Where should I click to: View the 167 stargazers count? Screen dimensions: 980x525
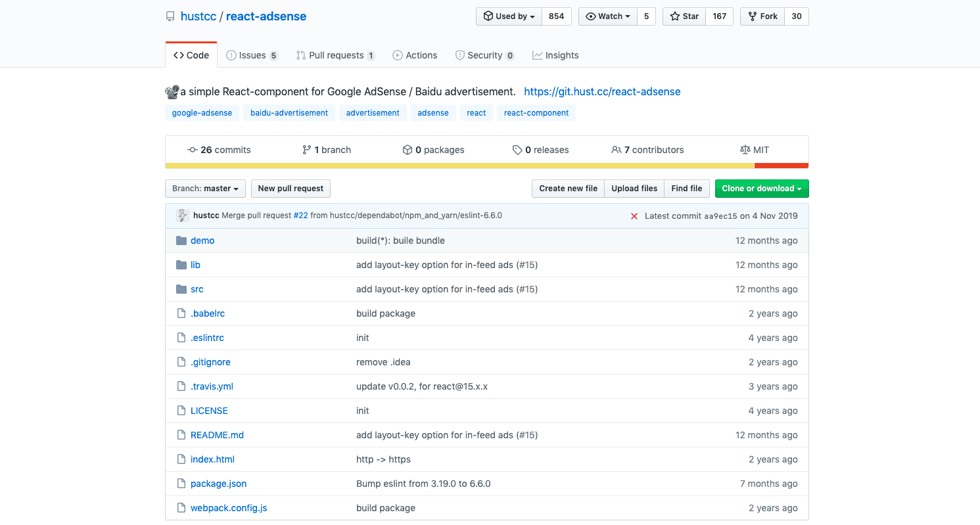[x=720, y=16]
